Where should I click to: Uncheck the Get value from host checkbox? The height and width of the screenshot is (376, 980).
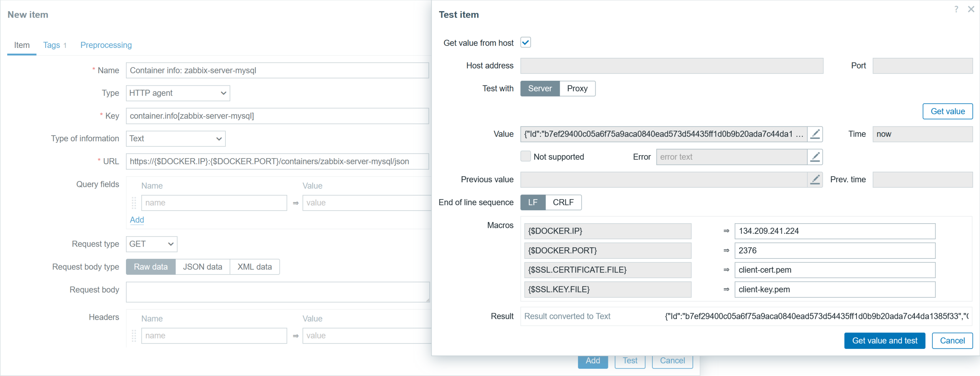(x=526, y=43)
